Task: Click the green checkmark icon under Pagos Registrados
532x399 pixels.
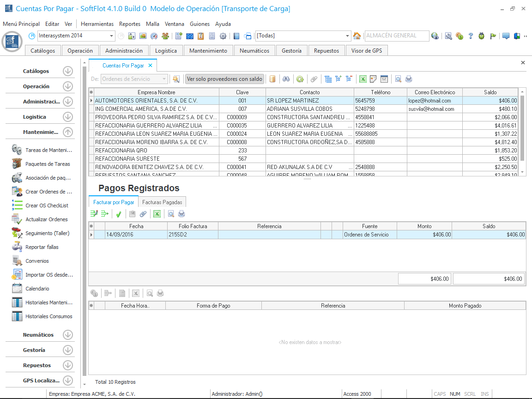Action: pos(119,214)
